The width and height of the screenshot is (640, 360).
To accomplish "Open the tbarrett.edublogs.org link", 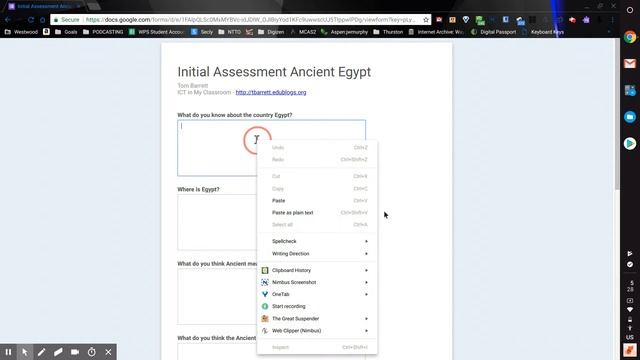I will coord(271,92).
